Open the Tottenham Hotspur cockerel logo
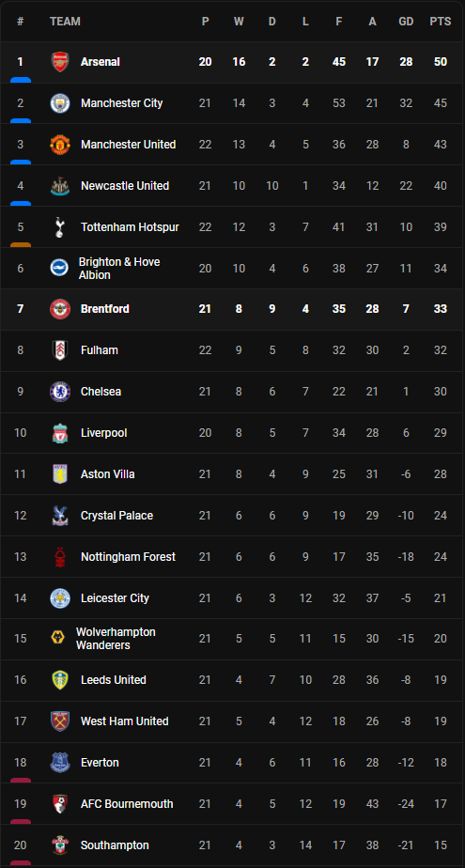The width and height of the screenshot is (465, 868). point(60,227)
